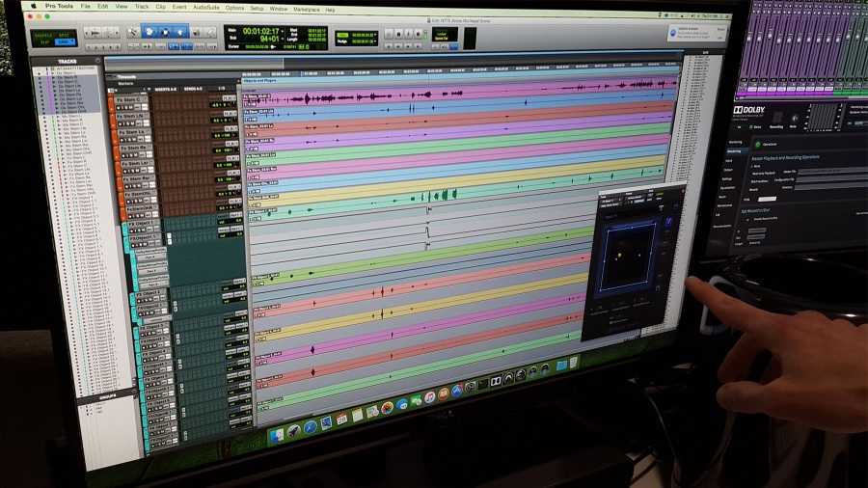Click the GROUPS panel header
The image size is (868, 488).
point(107,395)
